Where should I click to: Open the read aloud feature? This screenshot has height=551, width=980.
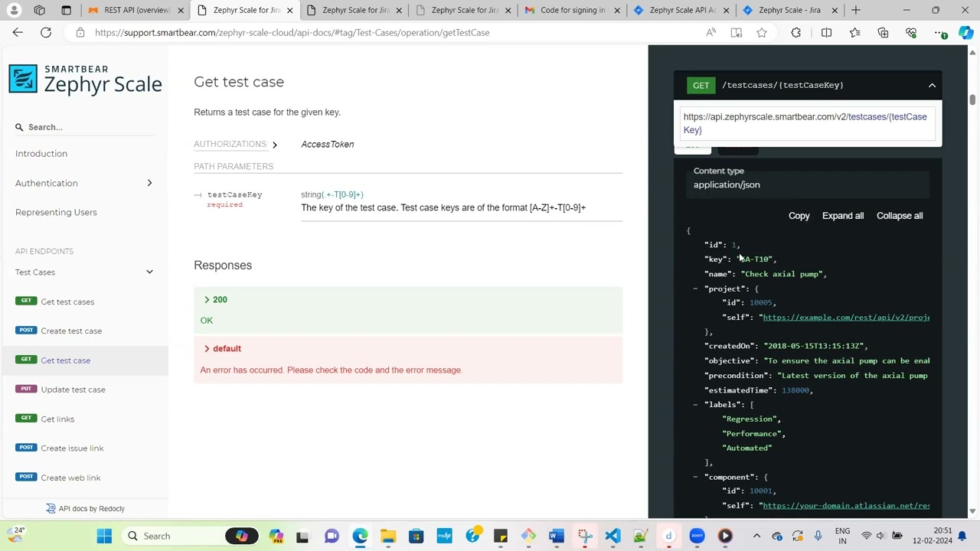711,32
